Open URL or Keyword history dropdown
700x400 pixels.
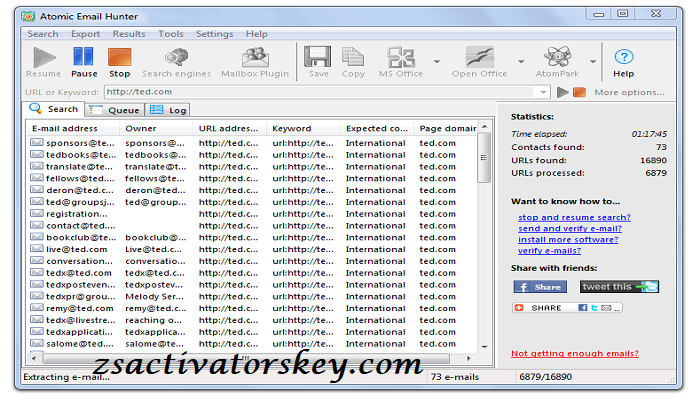tap(543, 92)
